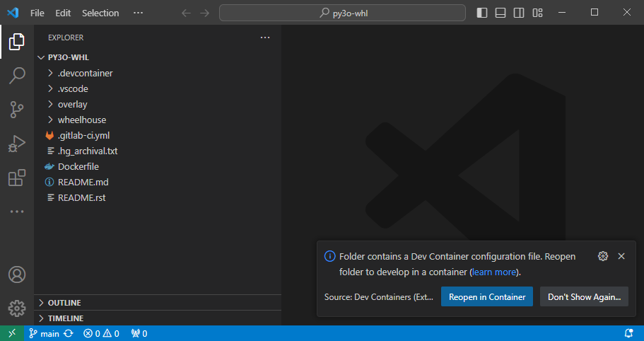Open the Selection menu
This screenshot has height=341, width=644.
[x=100, y=13]
